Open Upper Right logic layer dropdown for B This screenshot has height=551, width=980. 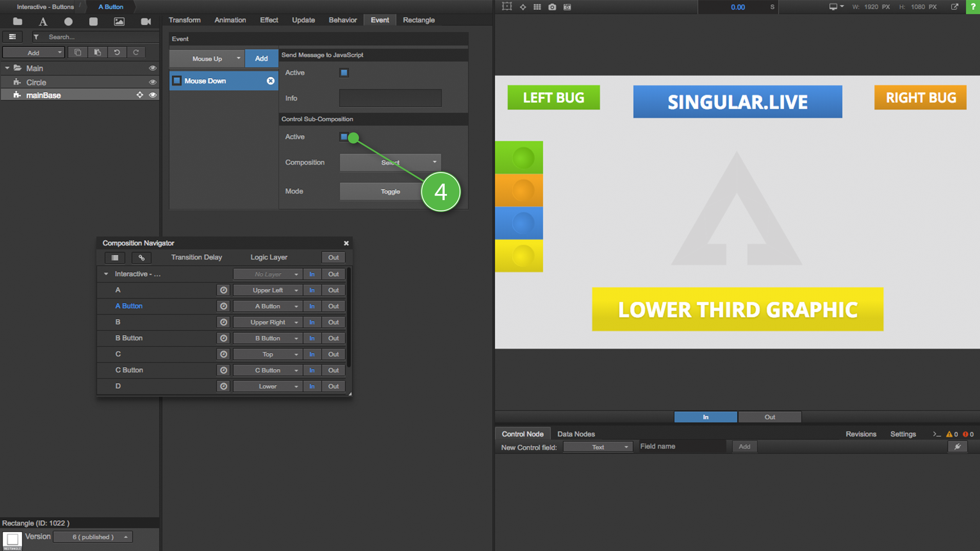click(x=268, y=322)
